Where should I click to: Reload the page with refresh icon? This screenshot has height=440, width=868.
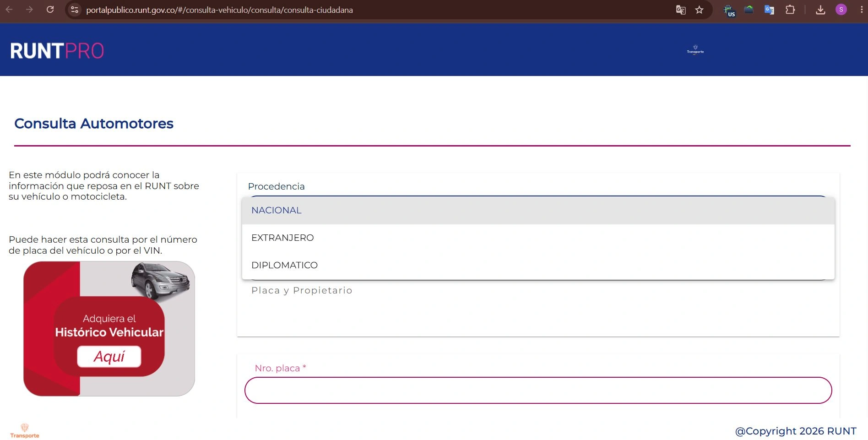tap(50, 10)
